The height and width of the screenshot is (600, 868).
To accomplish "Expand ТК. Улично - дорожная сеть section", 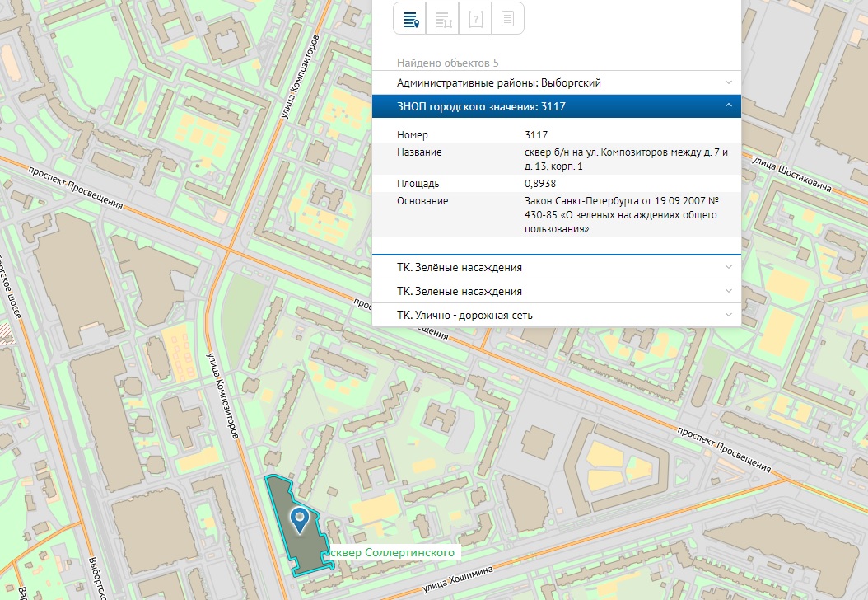I will (x=728, y=315).
